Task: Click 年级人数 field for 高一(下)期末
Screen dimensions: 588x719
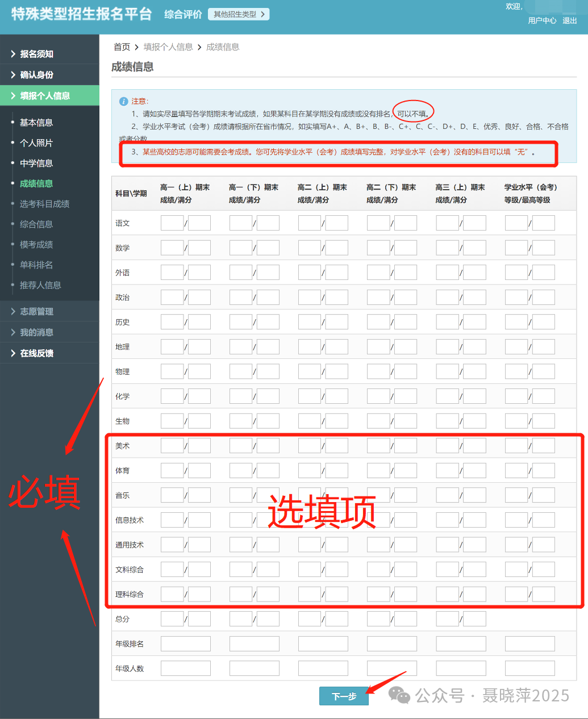Action: [x=255, y=668]
